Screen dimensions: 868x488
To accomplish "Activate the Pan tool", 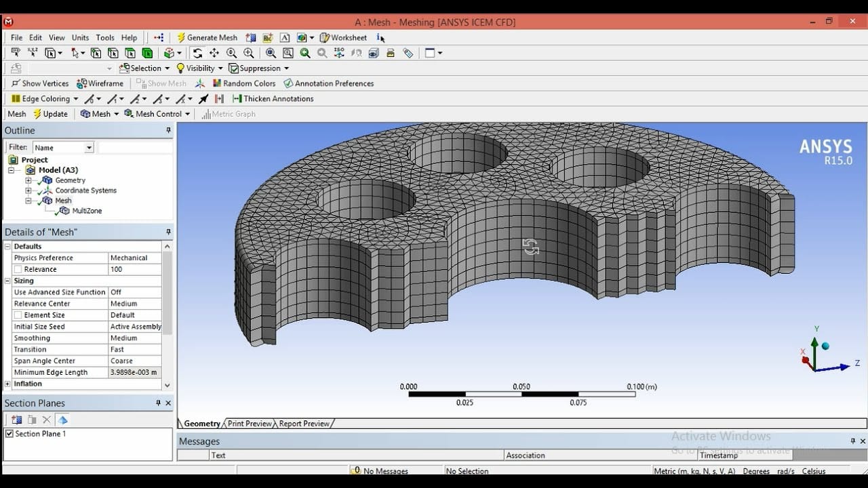I will [214, 53].
